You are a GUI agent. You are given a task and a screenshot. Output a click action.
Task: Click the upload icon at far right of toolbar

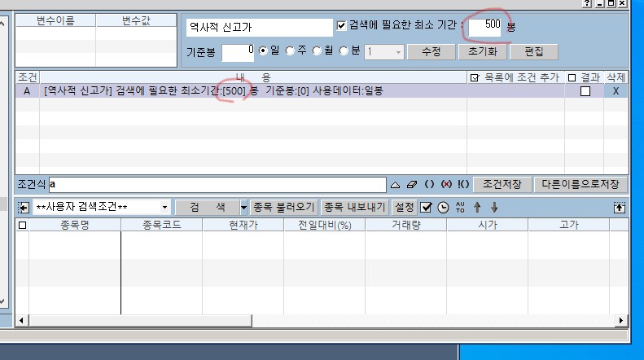click(620, 208)
